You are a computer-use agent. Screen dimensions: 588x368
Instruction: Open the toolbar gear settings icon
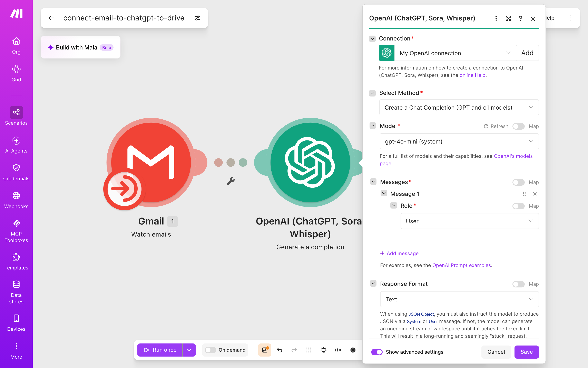coord(353,350)
